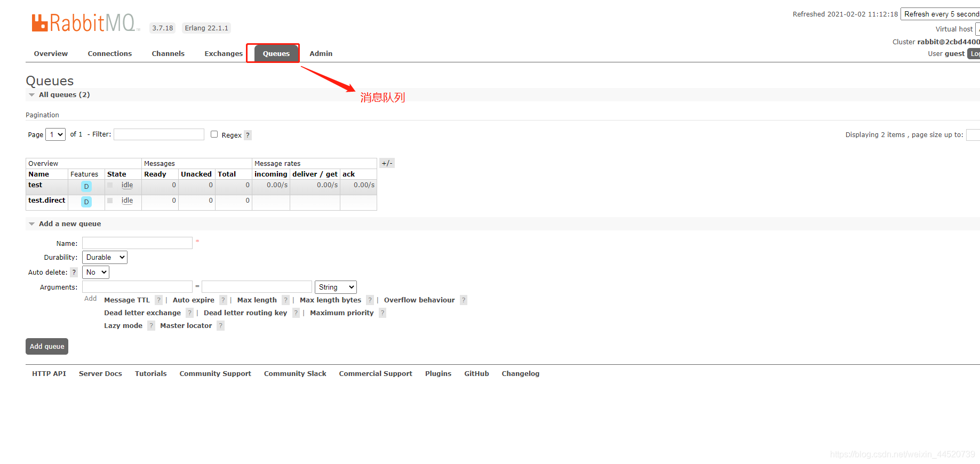
Task: Click the Max length bytes shortcut
Action: click(x=331, y=300)
